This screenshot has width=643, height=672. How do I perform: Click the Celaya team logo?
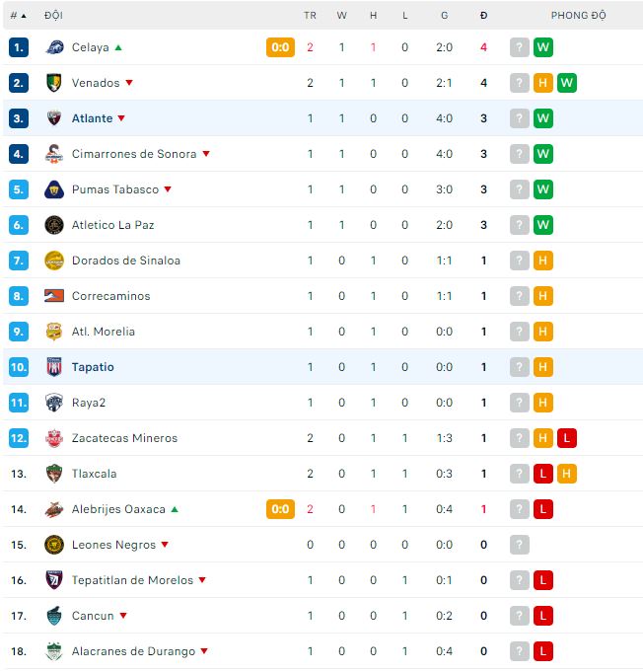(x=54, y=47)
